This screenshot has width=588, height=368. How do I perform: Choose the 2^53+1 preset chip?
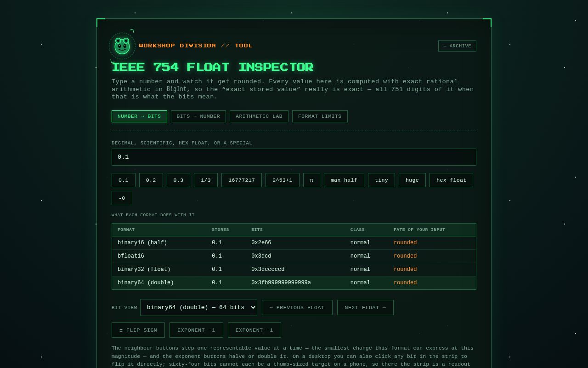coord(283,180)
